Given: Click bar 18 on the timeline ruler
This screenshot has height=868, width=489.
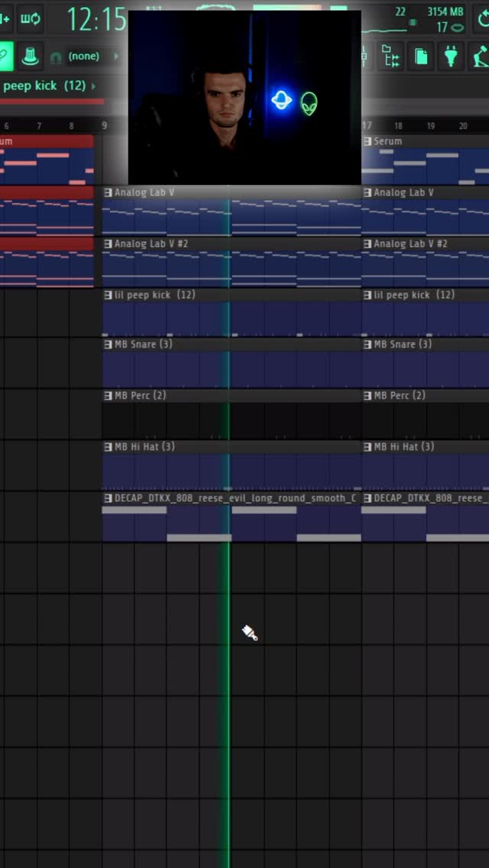Looking at the screenshot, I should coord(398,125).
